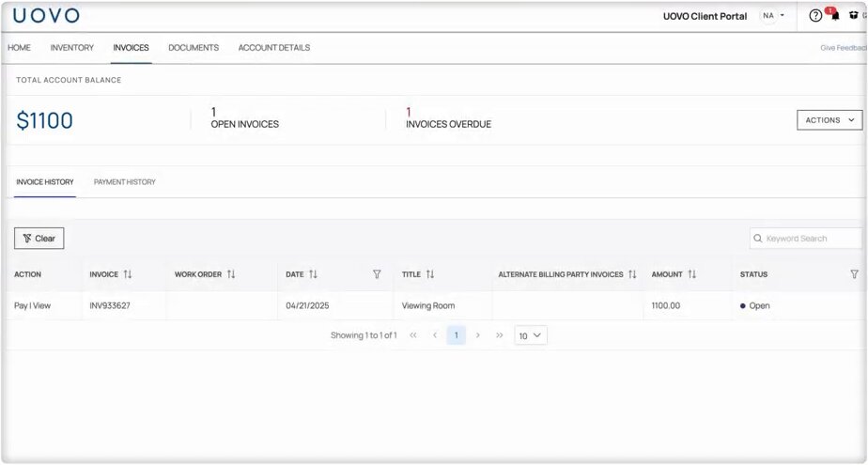Click the date 04/21/2025
Screen dimensions: 868x465
click(x=307, y=305)
